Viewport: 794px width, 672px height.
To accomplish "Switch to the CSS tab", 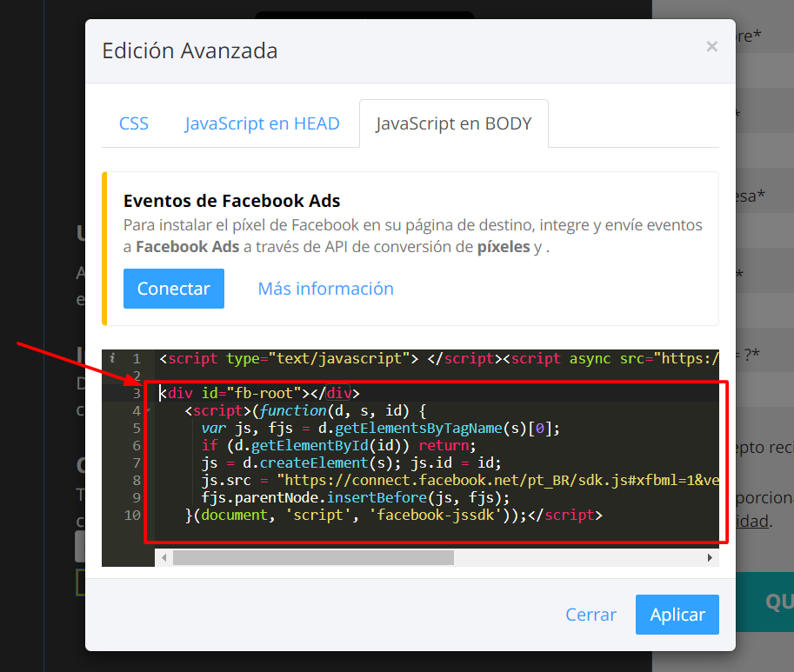I will tap(133, 123).
